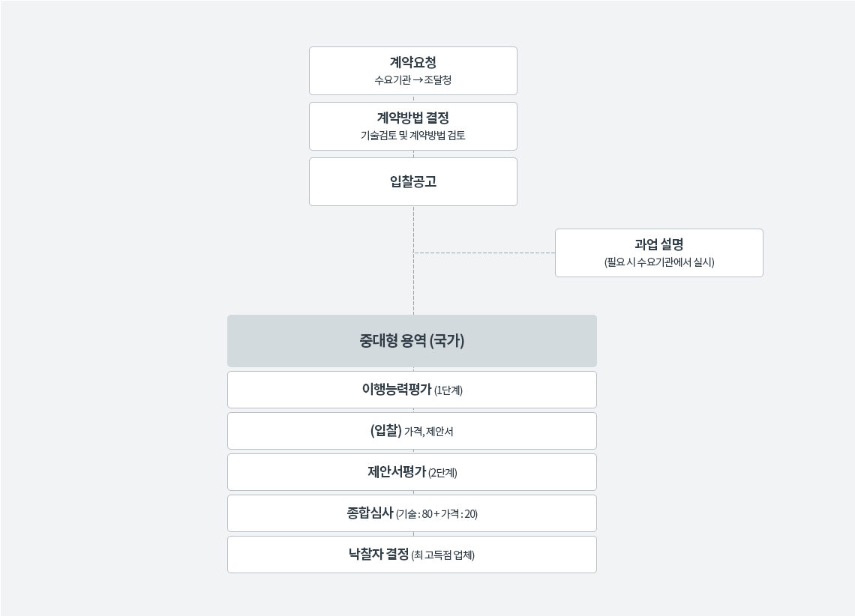Click the 이행능력평가 step box
This screenshot has height=616, width=855.
click(x=412, y=390)
